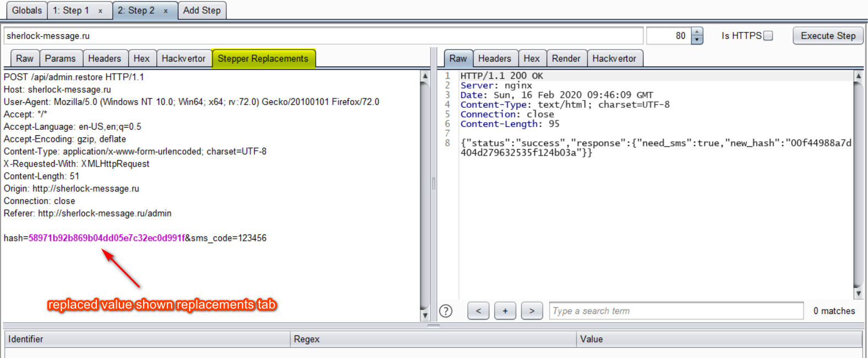Decrease port number with down arrow
This screenshot has width=868, height=358.
(x=697, y=40)
